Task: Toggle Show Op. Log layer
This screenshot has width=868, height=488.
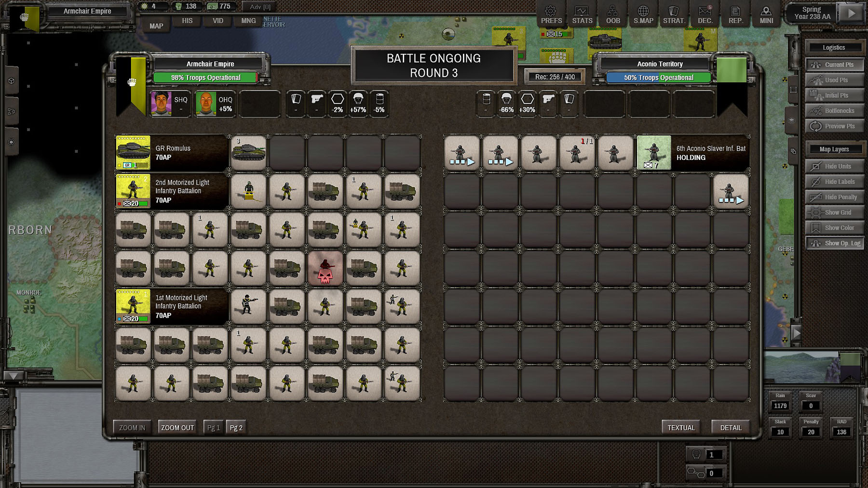Action: (x=834, y=243)
